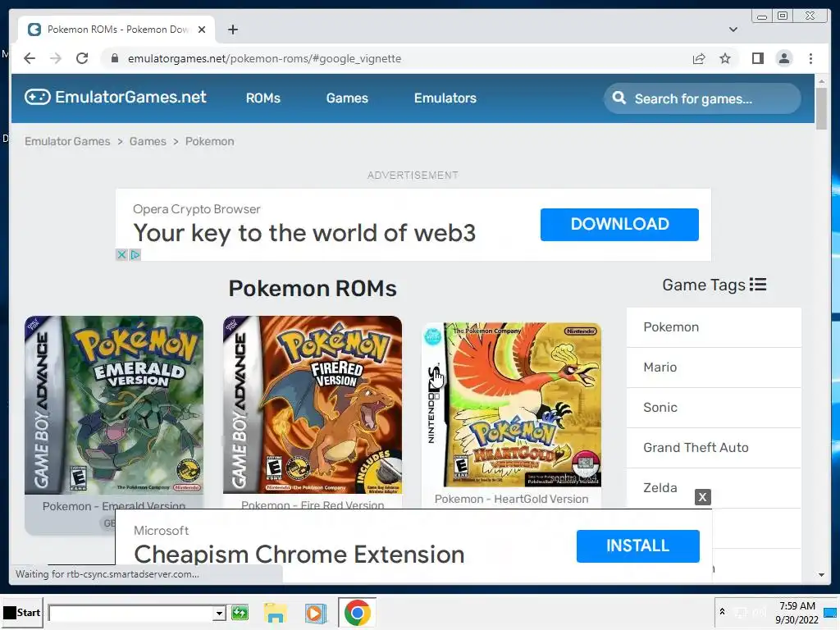Click the Game Tags list icon
840x630 pixels.
pyautogui.click(x=758, y=285)
